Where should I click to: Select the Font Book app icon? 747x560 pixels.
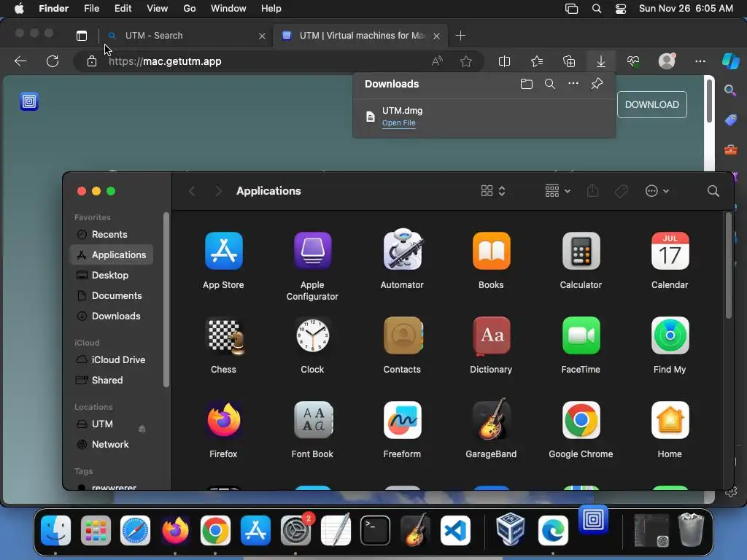pos(312,420)
